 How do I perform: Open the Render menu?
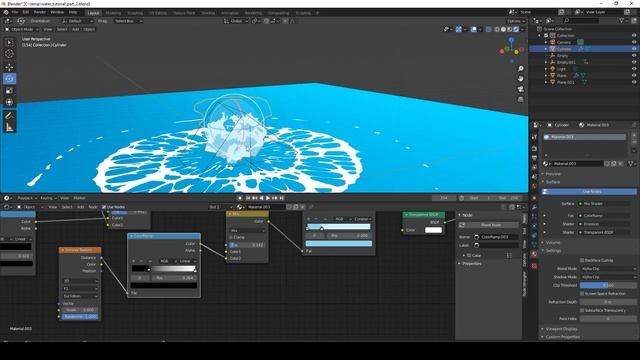40,12
